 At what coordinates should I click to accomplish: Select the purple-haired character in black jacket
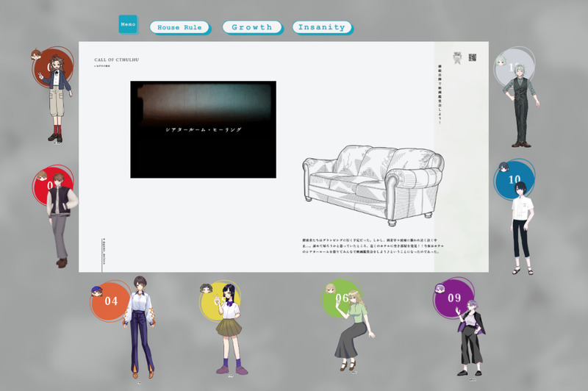pos(470,338)
